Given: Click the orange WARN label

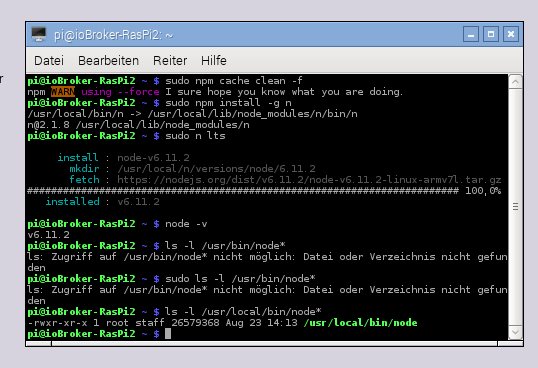Looking at the screenshot, I should [x=63, y=92].
